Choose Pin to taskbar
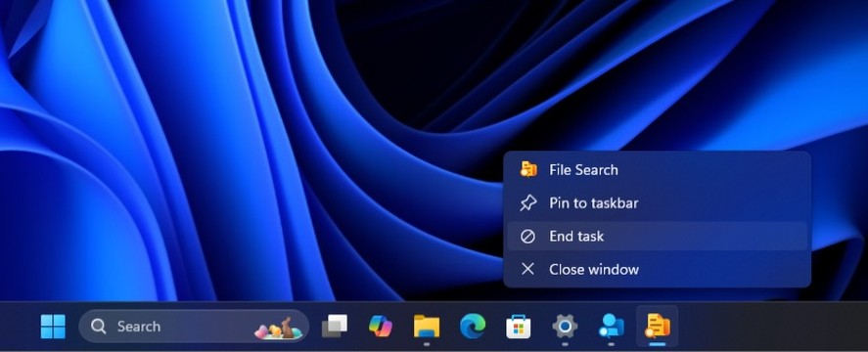This screenshot has height=352, width=868. click(x=657, y=203)
